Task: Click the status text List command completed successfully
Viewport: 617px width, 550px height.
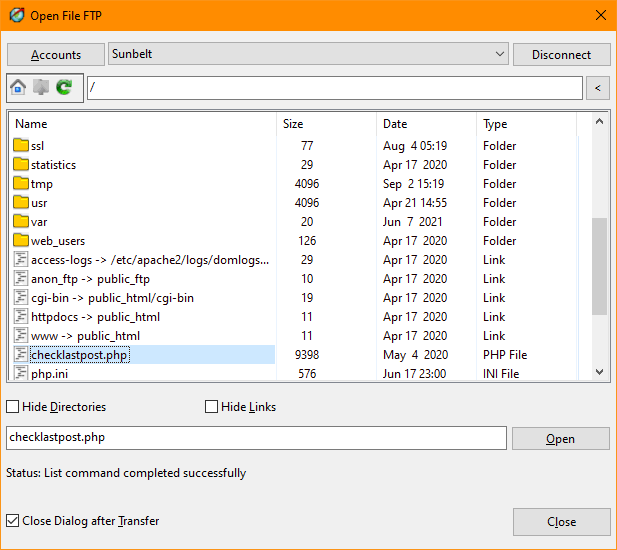Action: [x=145, y=473]
